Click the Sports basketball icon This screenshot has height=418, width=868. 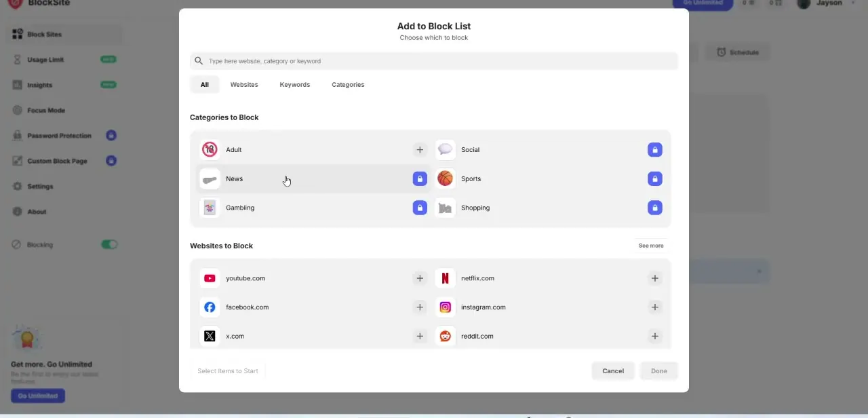point(445,178)
